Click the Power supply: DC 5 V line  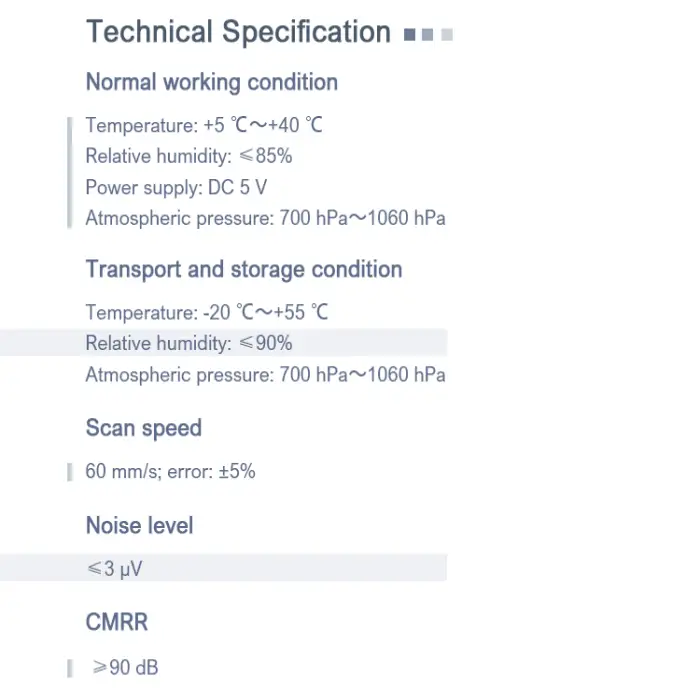pyautogui.click(x=176, y=187)
